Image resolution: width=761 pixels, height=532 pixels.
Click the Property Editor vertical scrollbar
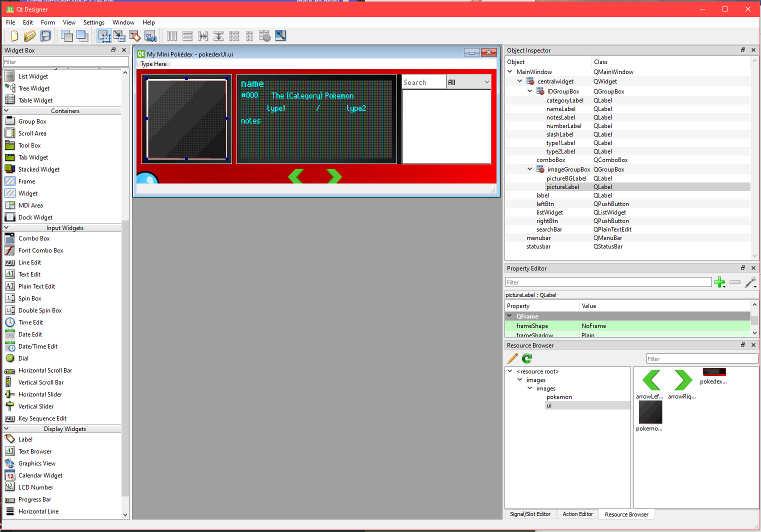pos(754,320)
